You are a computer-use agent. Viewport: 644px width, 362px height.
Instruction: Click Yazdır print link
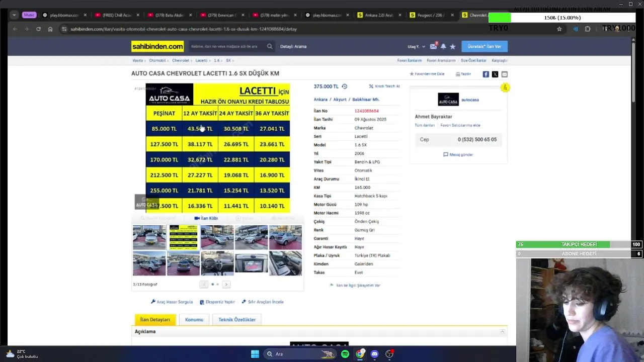pos(463,74)
